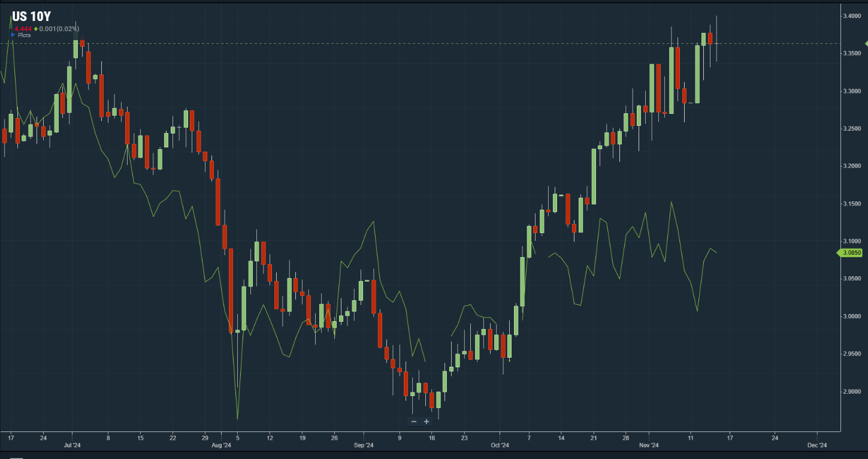This screenshot has width=868, height=459.
Task: Click the 3.1000 price axis label
Action: pyautogui.click(x=852, y=241)
